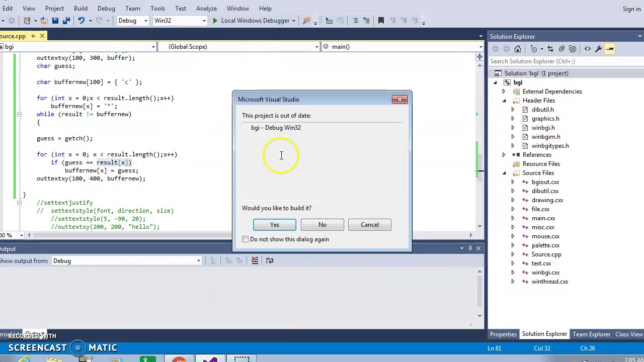Click the uncomment selected lines icon
Image resolution: width=644 pixels, height=362 pixels.
coord(366,21)
